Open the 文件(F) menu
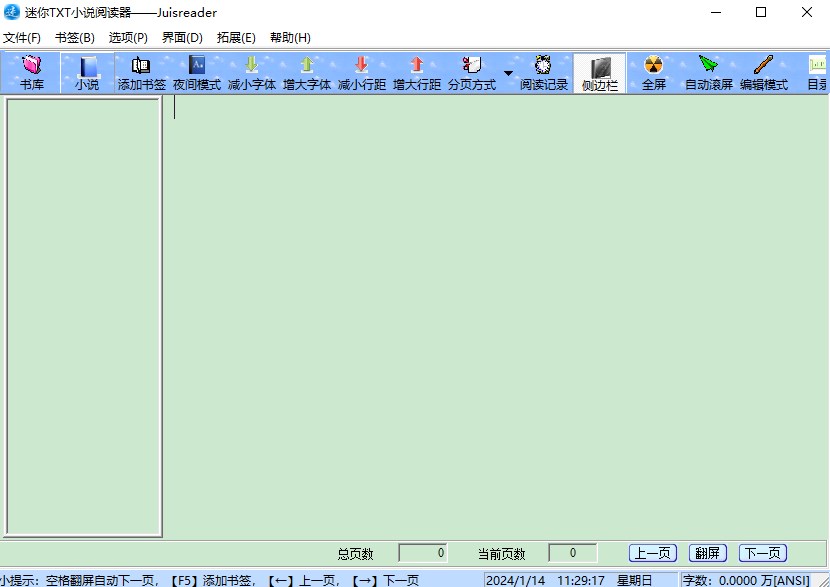 [x=22, y=38]
